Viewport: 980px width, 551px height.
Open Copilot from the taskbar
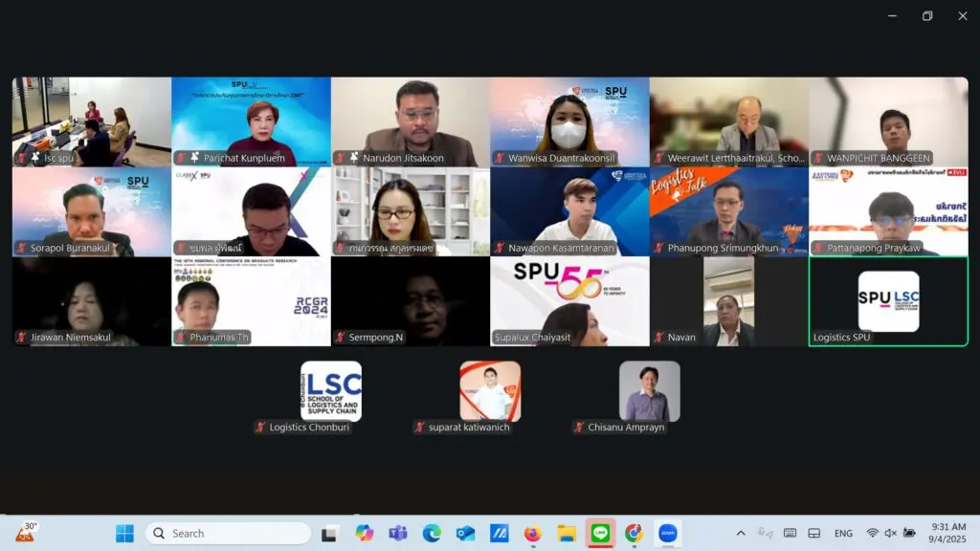tap(364, 533)
